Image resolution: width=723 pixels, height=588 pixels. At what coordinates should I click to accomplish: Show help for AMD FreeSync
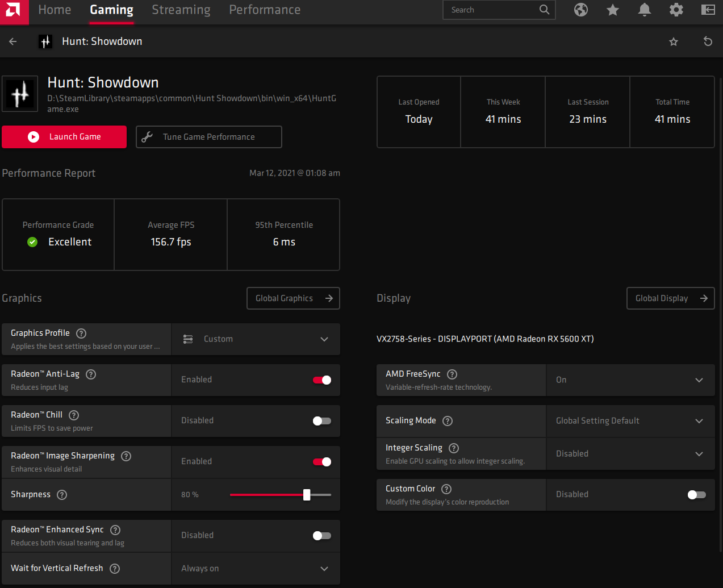point(452,374)
